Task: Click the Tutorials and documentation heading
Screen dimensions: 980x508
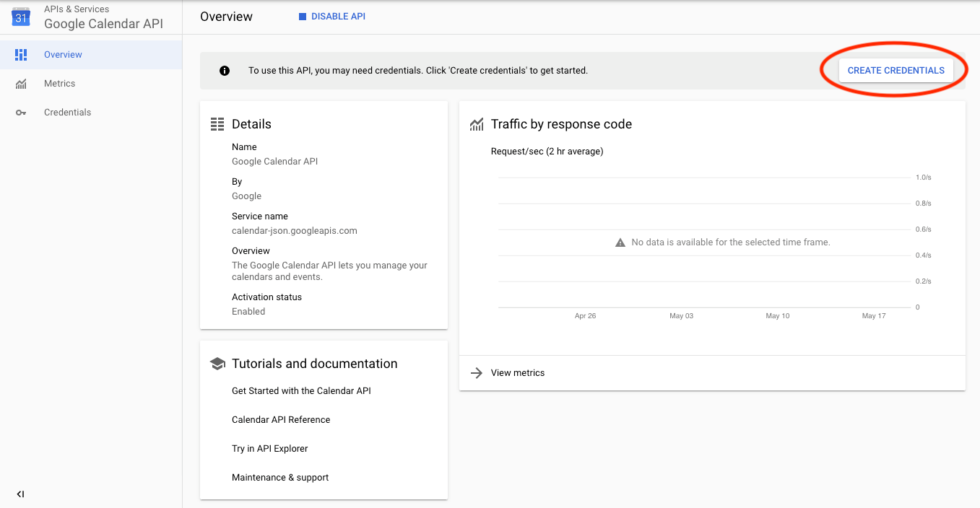Action: (x=315, y=364)
